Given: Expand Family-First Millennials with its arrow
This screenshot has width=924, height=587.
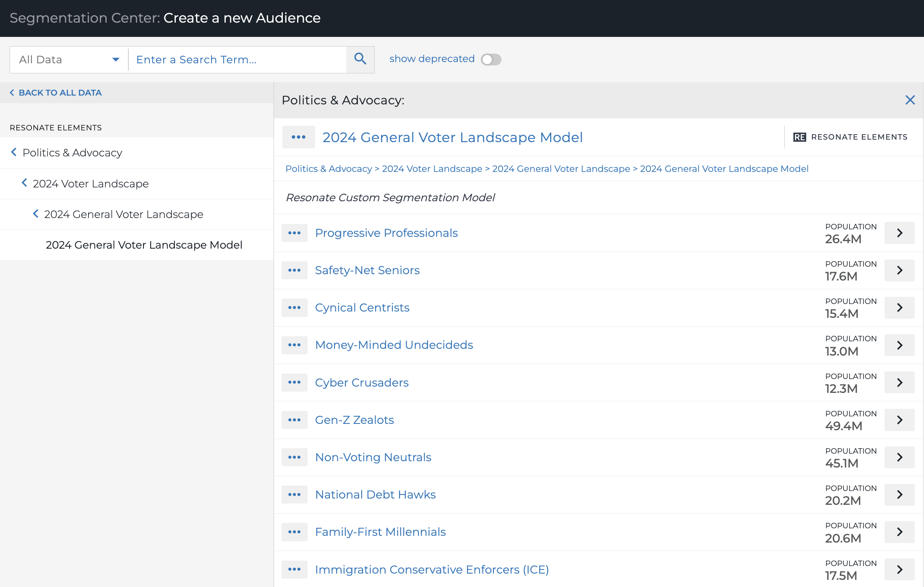Looking at the screenshot, I should 899,532.
